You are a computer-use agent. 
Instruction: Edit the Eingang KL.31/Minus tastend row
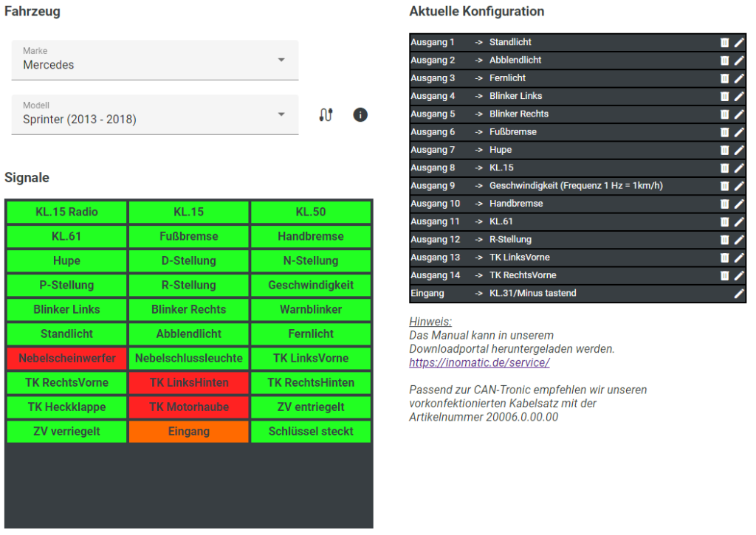(x=739, y=294)
